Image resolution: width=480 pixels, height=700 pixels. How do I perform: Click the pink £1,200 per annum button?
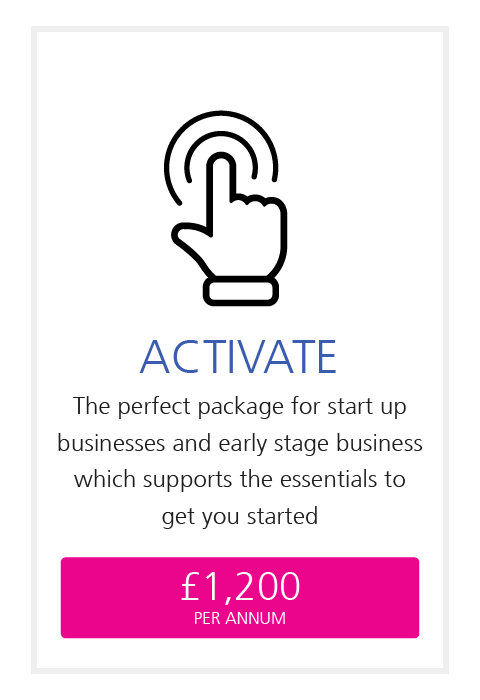point(240,597)
